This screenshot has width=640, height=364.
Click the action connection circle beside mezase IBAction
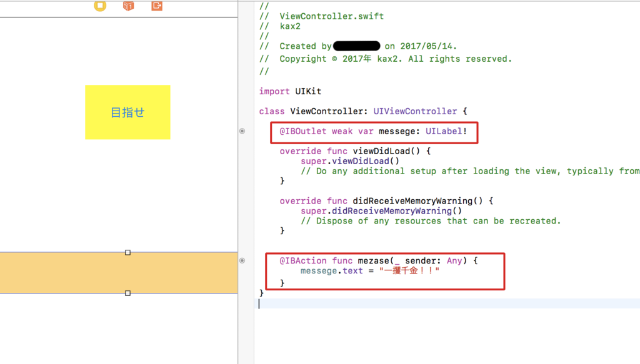coord(242,260)
